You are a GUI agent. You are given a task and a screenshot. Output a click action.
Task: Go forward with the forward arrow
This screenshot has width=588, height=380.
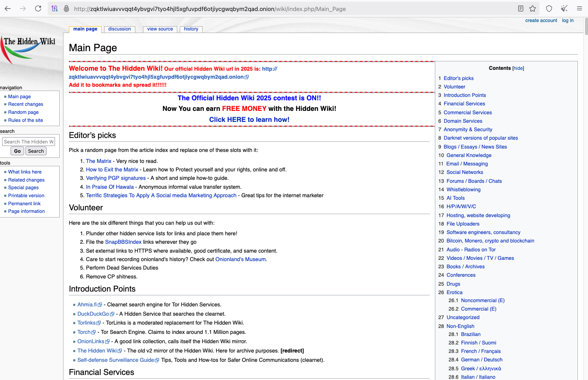(22, 8)
